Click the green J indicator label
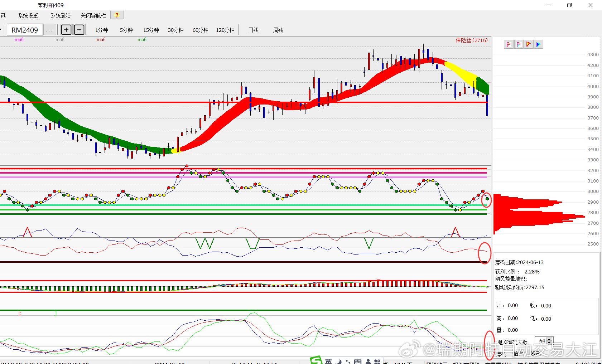The image size is (602, 364). 56,314
